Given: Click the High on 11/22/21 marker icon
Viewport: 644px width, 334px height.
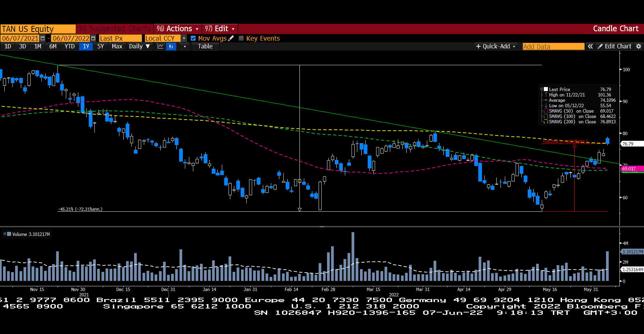Looking at the screenshot, I should (x=546, y=95).
